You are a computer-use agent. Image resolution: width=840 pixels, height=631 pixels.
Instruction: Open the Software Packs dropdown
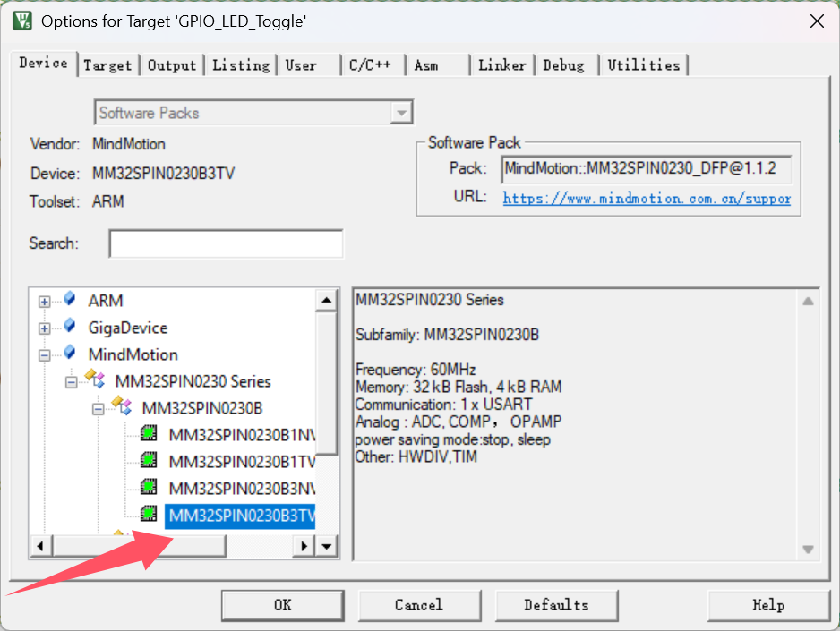click(x=402, y=113)
